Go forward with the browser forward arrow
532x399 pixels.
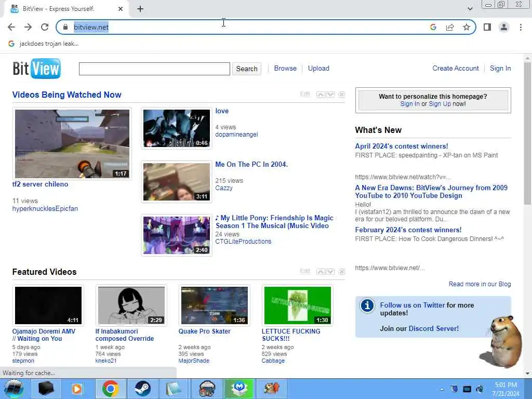[x=28, y=27]
